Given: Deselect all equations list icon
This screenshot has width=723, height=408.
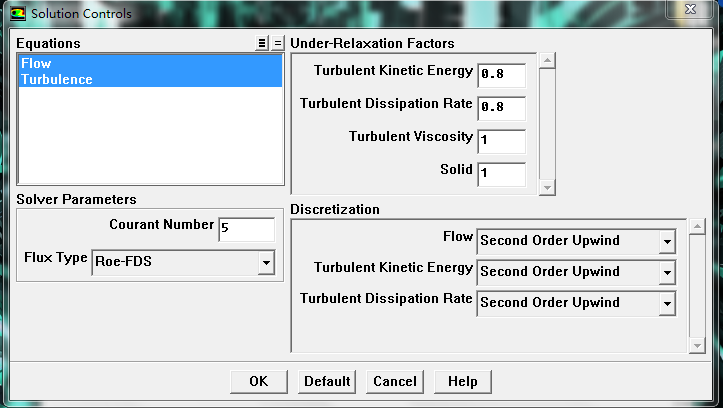Looking at the screenshot, I should 277,43.
